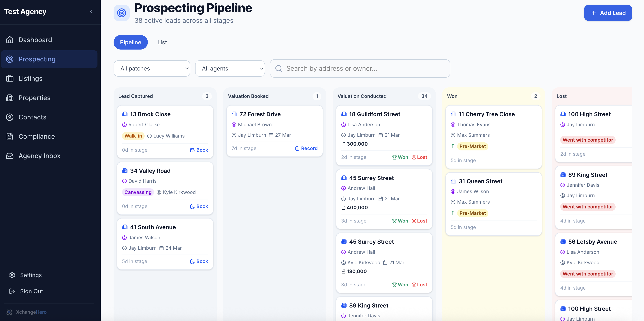Open the Agency Inbox
This screenshot has height=321, width=644.
coord(40,156)
